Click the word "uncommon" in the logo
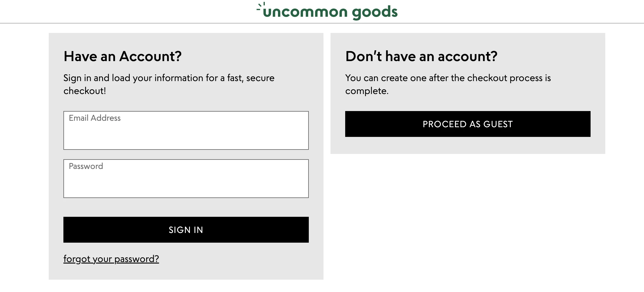 pyautogui.click(x=305, y=12)
